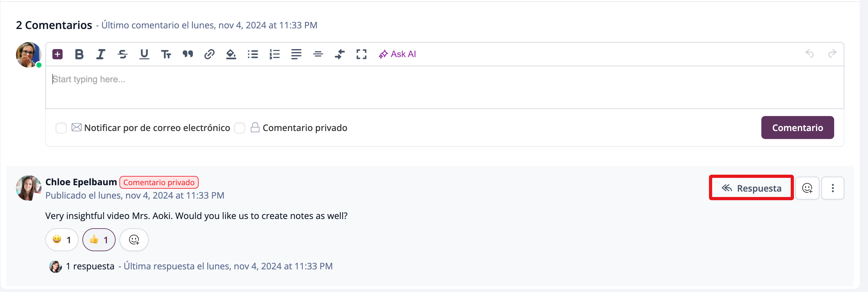Add a bulleted list
This screenshot has width=868, height=292.
[x=253, y=54]
